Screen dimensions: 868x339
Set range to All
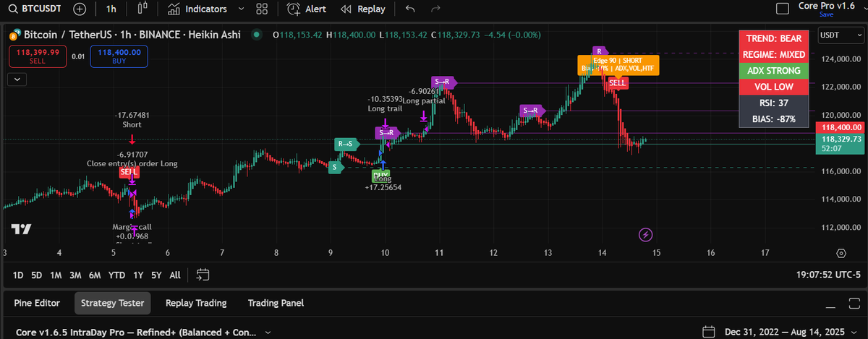coord(175,275)
